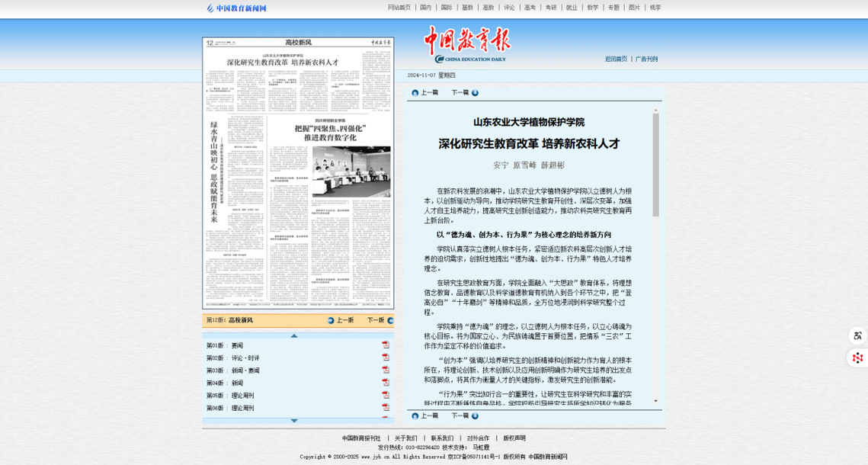Click the article scrollbar down arrow

pyautogui.click(x=655, y=401)
